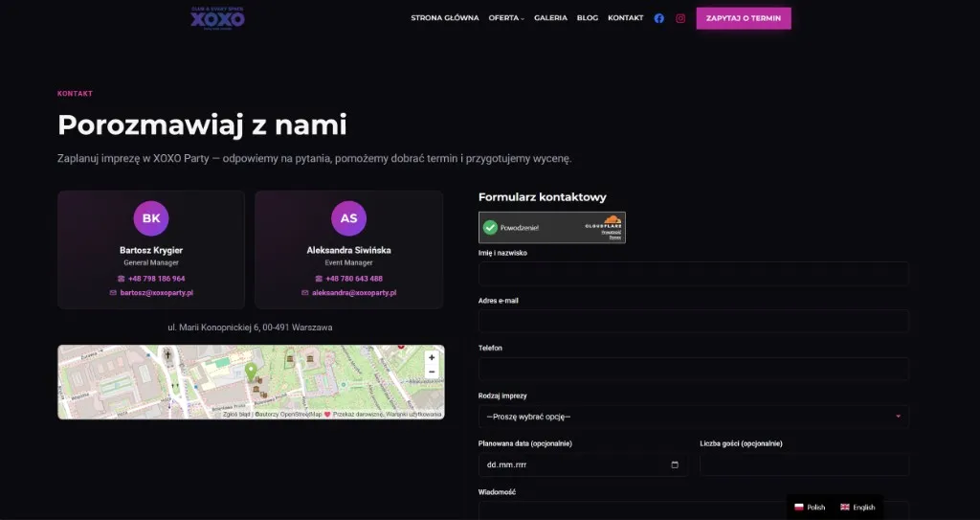The image size is (980, 520).
Task: Open the Rodzaj imprezy dropdown
Action: (694, 417)
